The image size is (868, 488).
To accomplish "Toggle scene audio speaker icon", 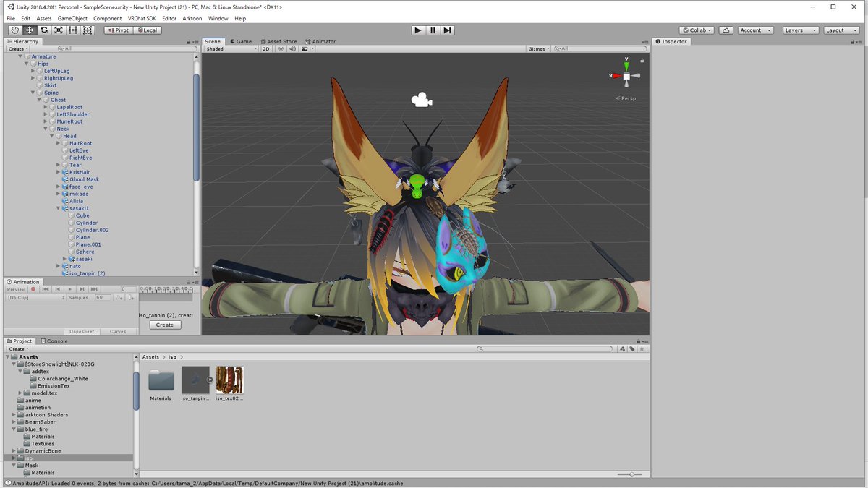I will [x=292, y=48].
